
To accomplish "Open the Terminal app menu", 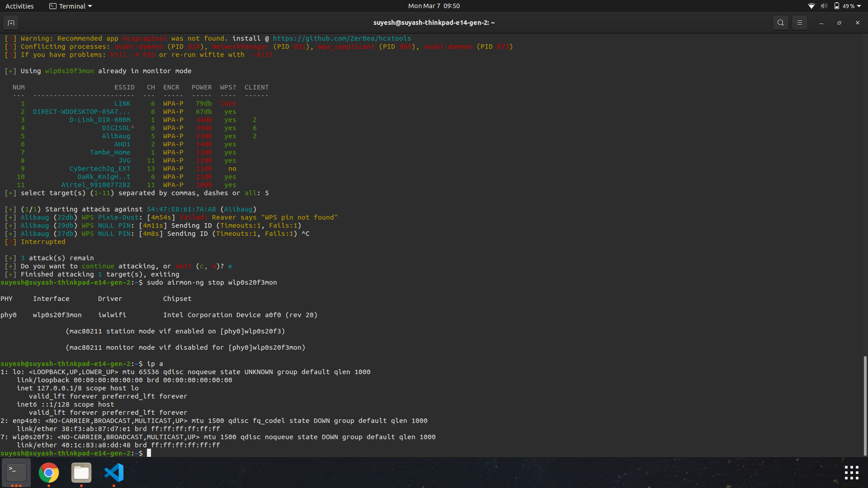I will point(71,6).
